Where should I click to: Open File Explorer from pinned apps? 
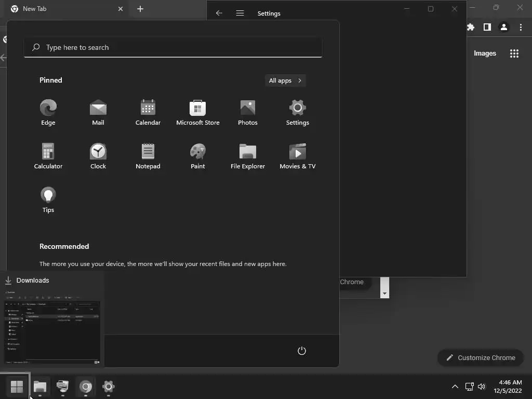248,156
